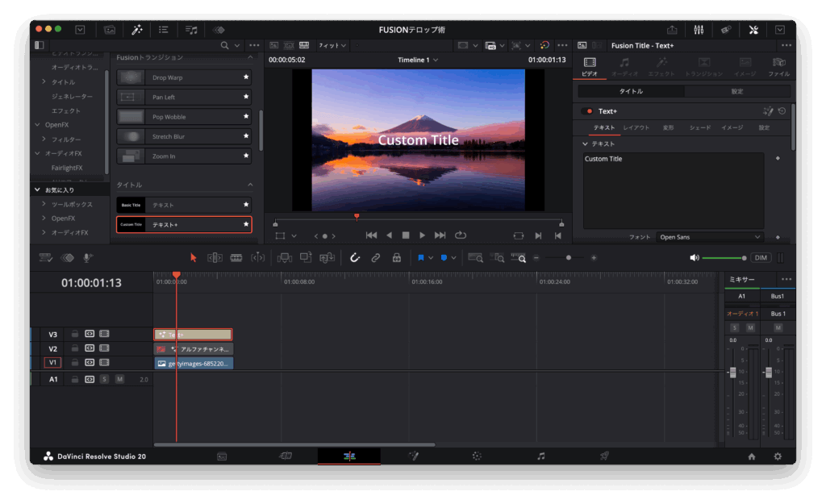Click the DIM audio button
The height and width of the screenshot is (504, 826).
point(761,258)
